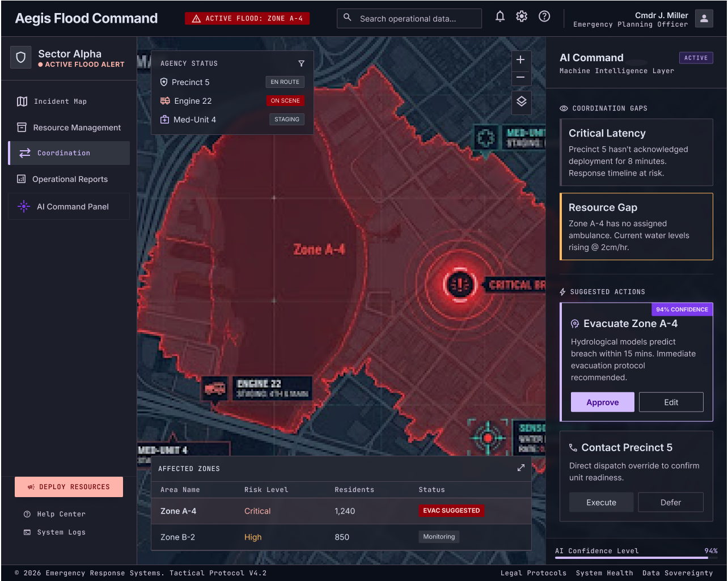Click the Evacuate Zone A-4 head icon
This screenshot has width=728, height=581.
[575, 324]
